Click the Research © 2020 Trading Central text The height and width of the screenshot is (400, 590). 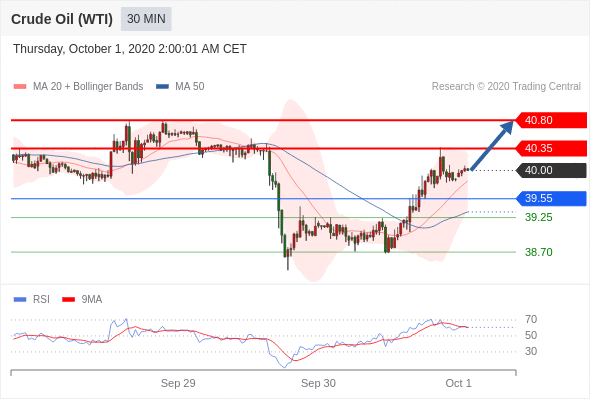point(506,87)
